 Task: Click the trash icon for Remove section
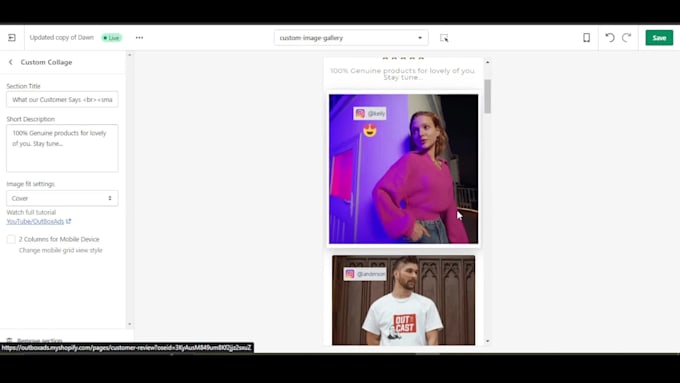pos(10,340)
